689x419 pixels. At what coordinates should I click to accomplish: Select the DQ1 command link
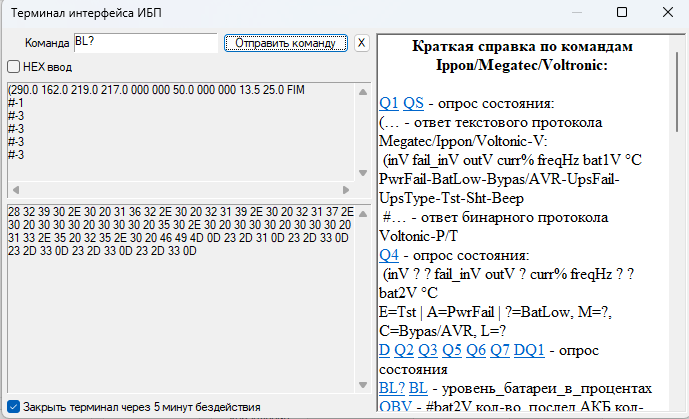(x=529, y=350)
